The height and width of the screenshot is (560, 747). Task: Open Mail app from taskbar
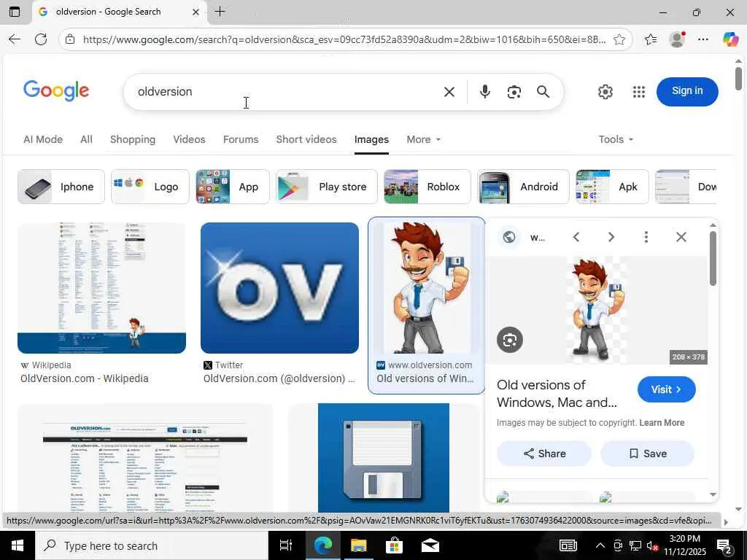(430, 545)
